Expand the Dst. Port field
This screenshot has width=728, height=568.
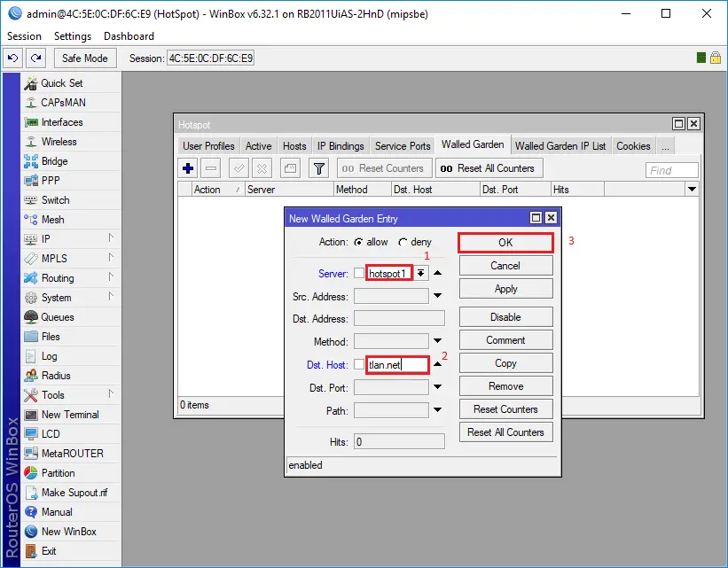coord(437,386)
